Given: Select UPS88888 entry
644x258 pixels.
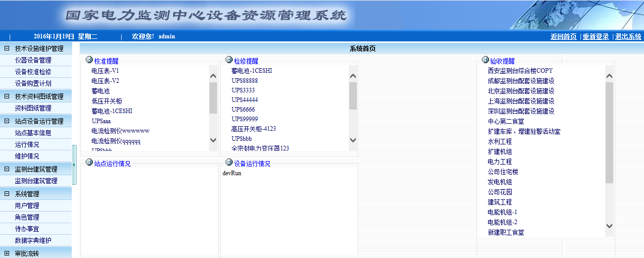Looking at the screenshot, I should click(x=245, y=81).
